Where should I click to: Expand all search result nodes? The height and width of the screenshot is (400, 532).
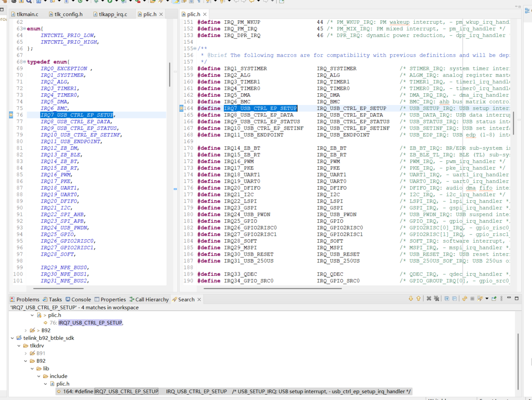[447, 298]
